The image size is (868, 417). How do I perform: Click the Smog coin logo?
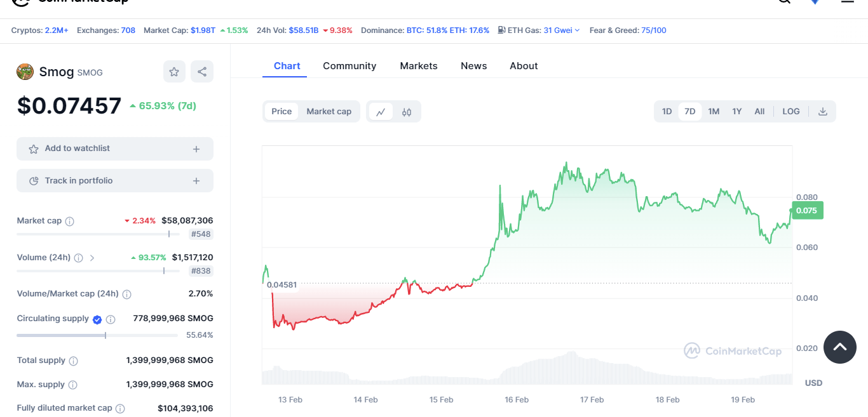tap(25, 72)
